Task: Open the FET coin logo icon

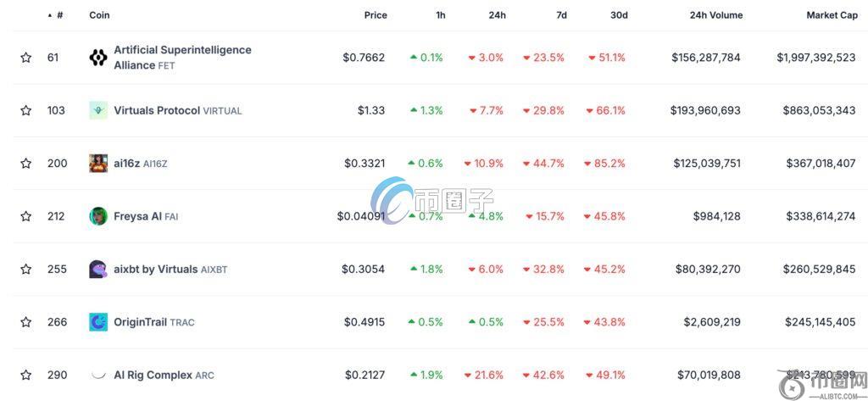Action: point(98,58)
